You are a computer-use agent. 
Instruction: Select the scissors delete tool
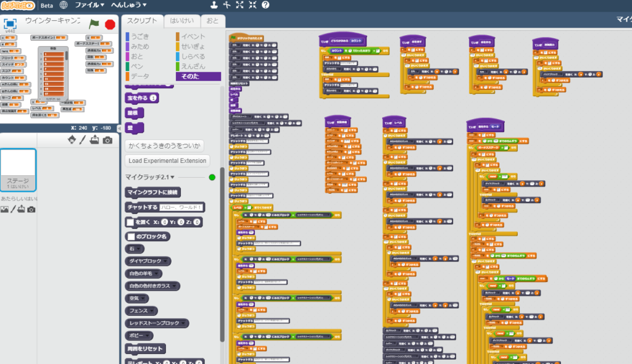coord(227,5)
